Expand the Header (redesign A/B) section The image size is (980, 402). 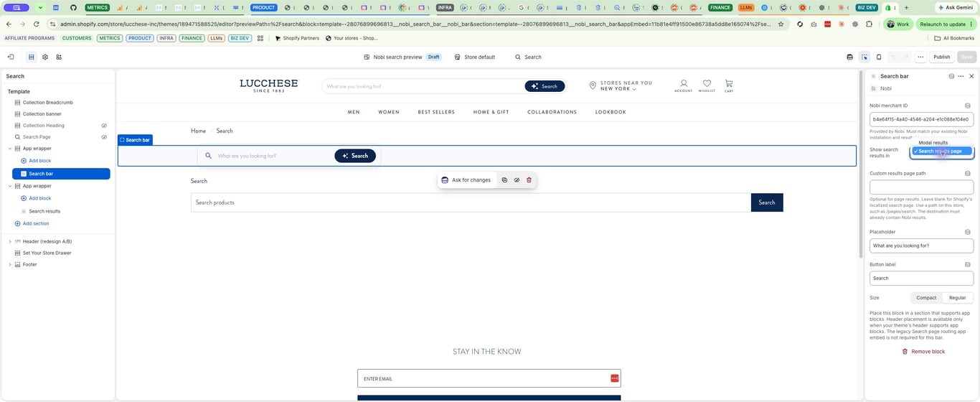coord(10,241)
